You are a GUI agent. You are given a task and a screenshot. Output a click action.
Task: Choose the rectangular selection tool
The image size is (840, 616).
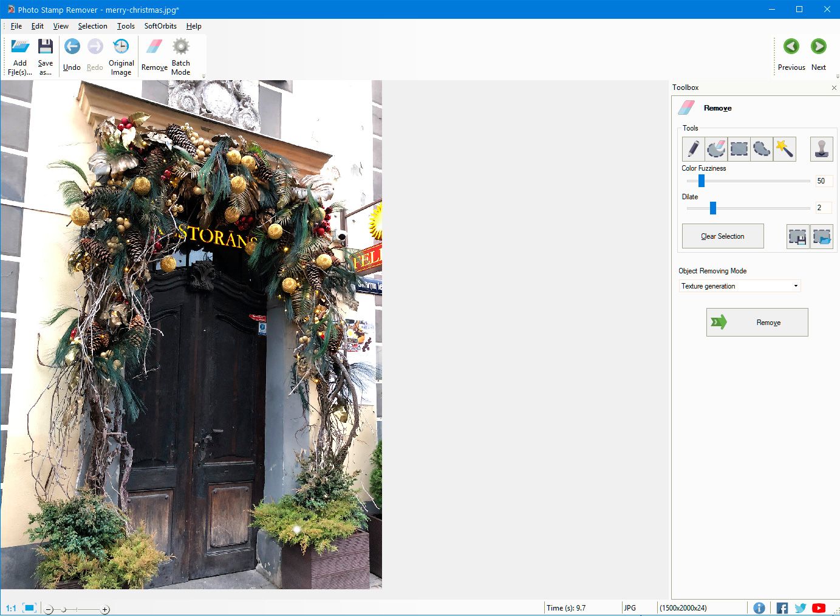(739, 149)
